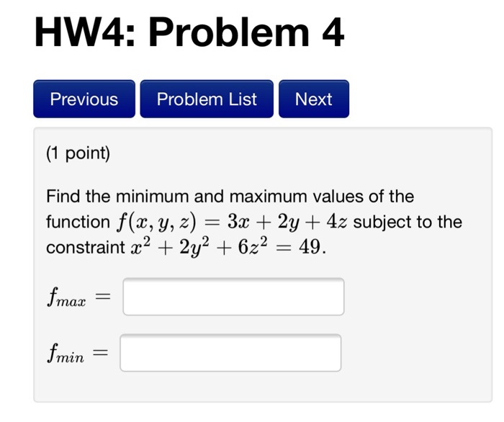The width and height of the screenshot is (504, 422).
Task: Open the Problem List
Action: [x=207, y=99]
